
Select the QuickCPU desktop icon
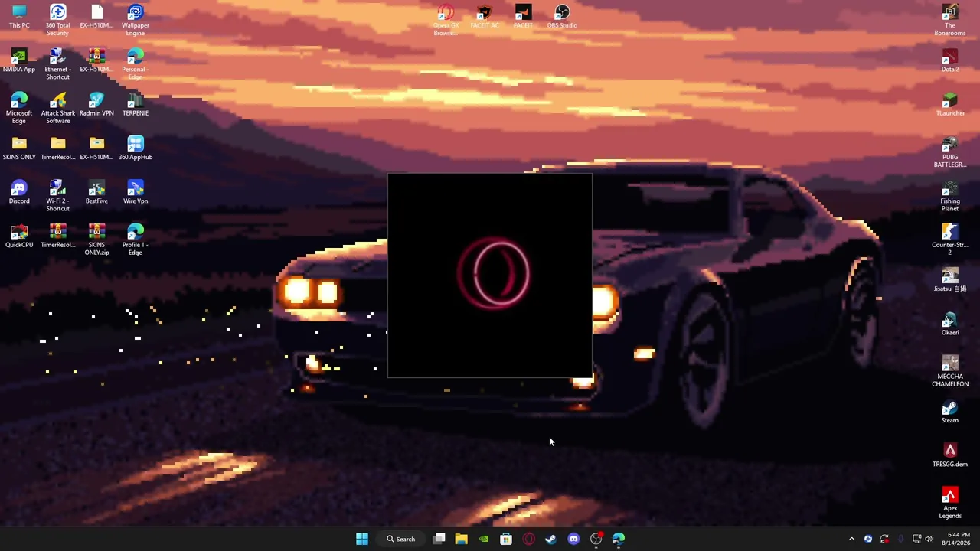click(x=19, y=236)
